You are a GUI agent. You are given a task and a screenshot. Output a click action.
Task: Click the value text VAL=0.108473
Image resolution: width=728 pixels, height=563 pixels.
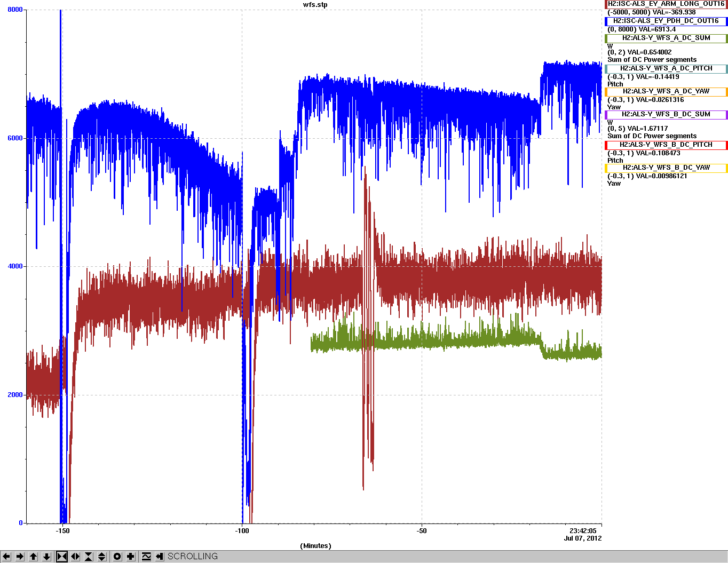[x=658, y=153]
